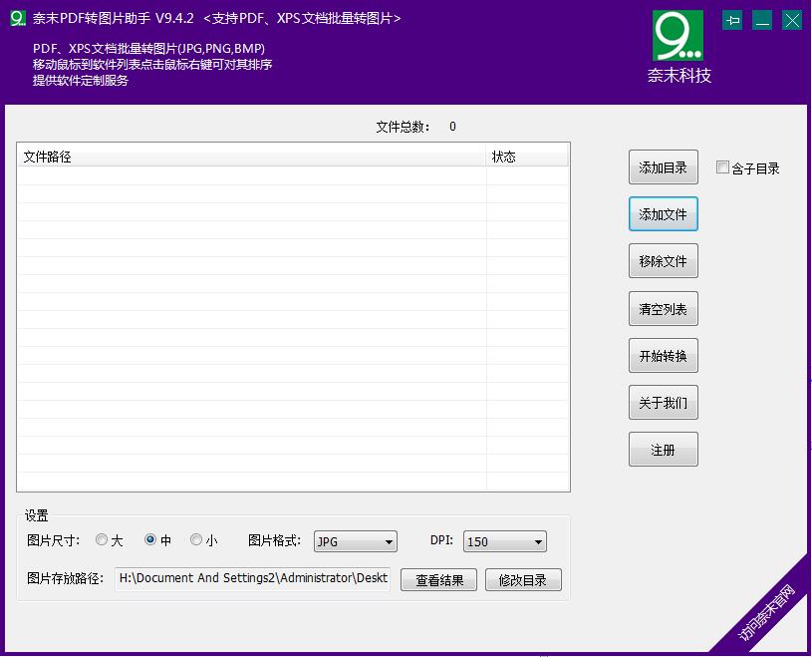
Task: Minimize the window using the dash button
Action: (x=762, y=21)
